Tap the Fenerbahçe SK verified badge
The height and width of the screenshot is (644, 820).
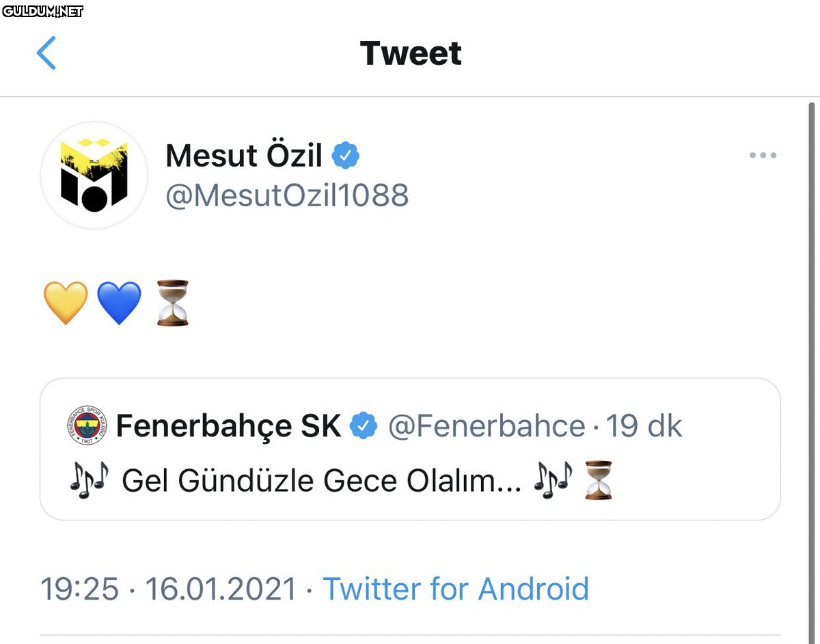[364, 426]
